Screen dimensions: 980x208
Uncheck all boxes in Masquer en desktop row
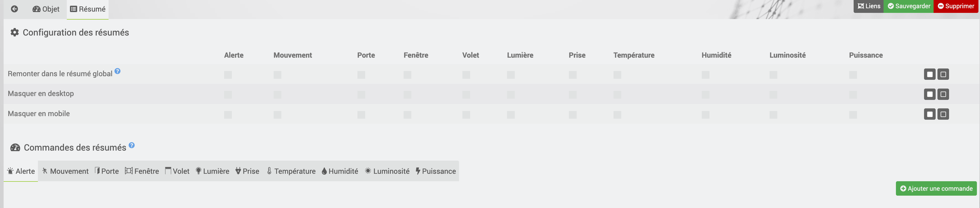pos(943,94)
